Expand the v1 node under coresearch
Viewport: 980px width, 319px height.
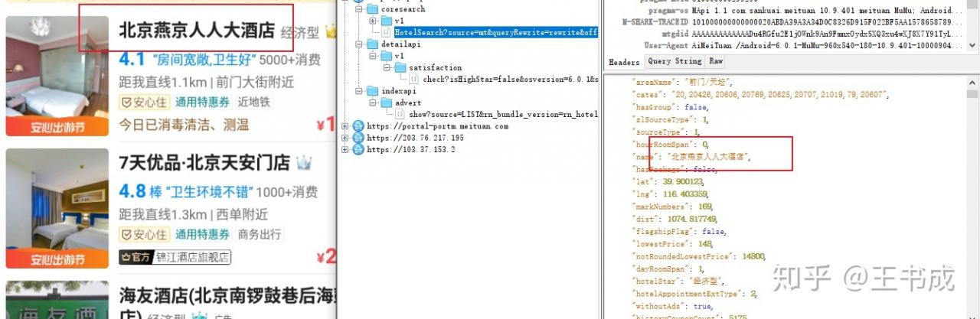(x=373, y=21)
